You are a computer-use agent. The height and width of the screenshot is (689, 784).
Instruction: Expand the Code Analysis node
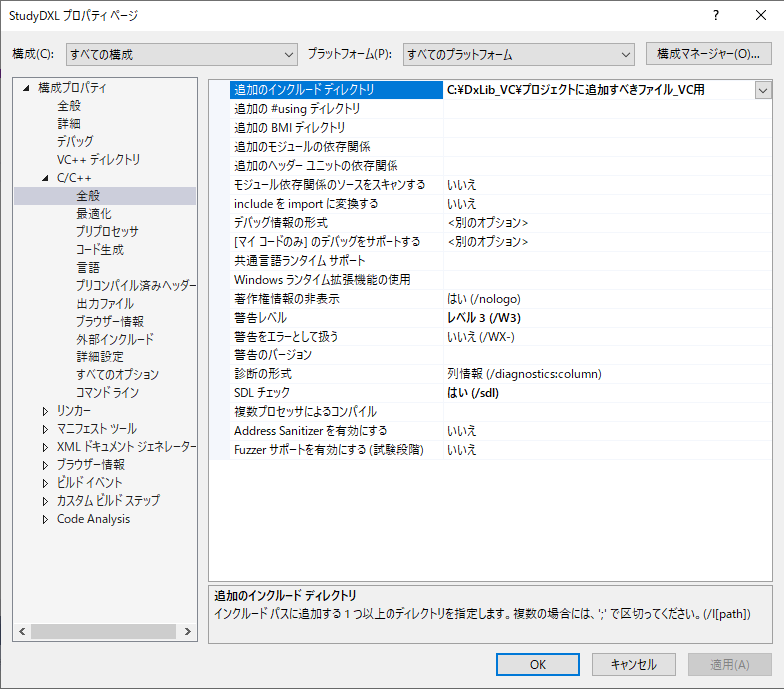[46, 519]
